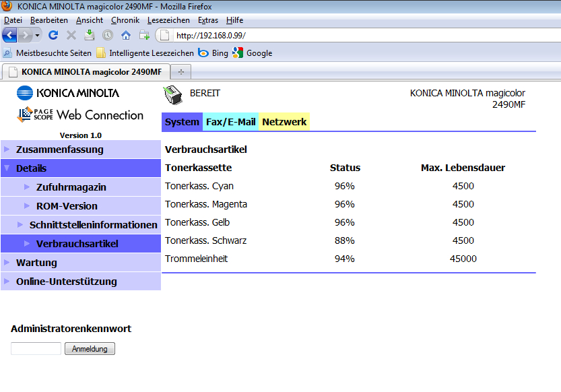Click the Status column header

point(345,168)
